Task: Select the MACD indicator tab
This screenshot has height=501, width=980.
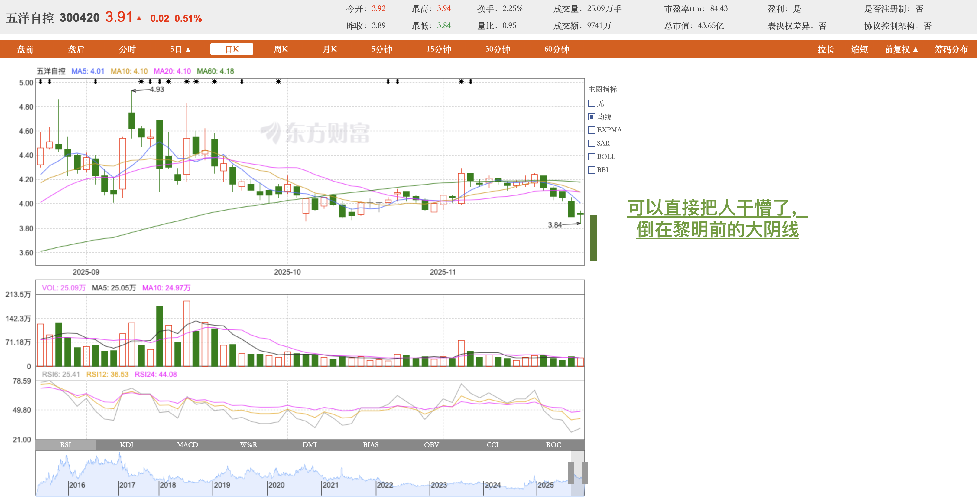Action: coord(187,445)
